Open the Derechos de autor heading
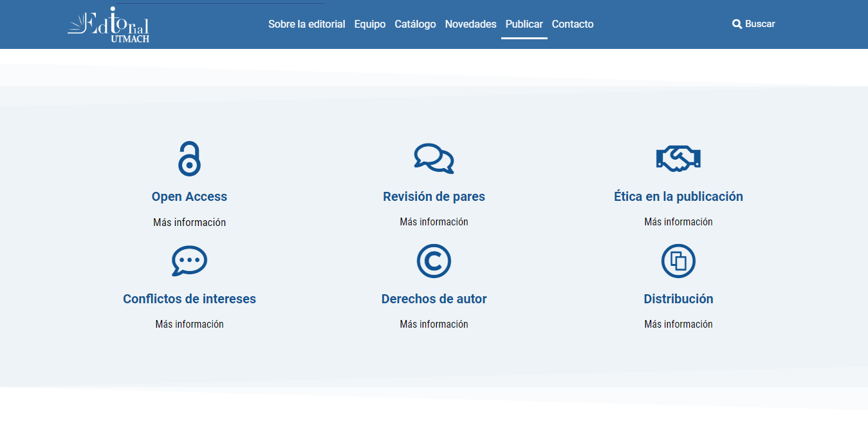Viewport: 868px width, 423px height. [x=434, y=299]
